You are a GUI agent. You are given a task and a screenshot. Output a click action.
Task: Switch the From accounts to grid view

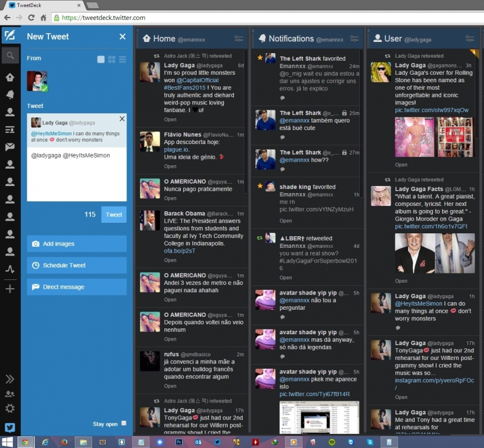pos(112,60)
